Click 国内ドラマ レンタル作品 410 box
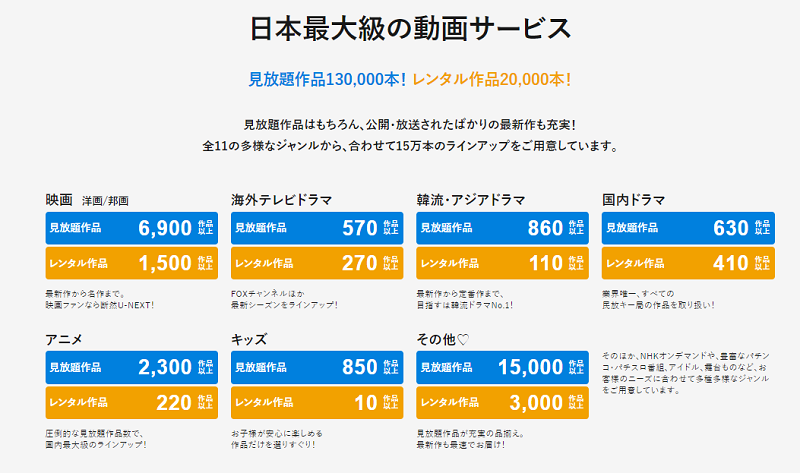Screen dimensions: 800x473 [688, 263]
